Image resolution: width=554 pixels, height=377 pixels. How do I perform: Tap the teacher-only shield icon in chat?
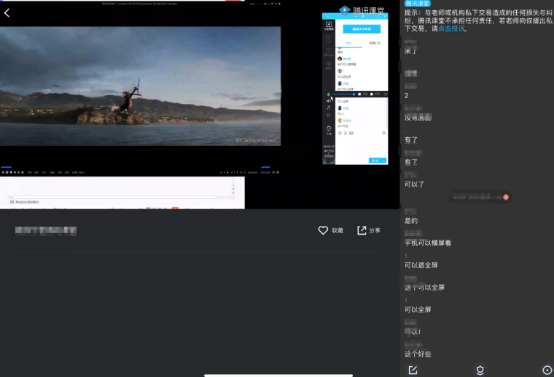(480, 370)
